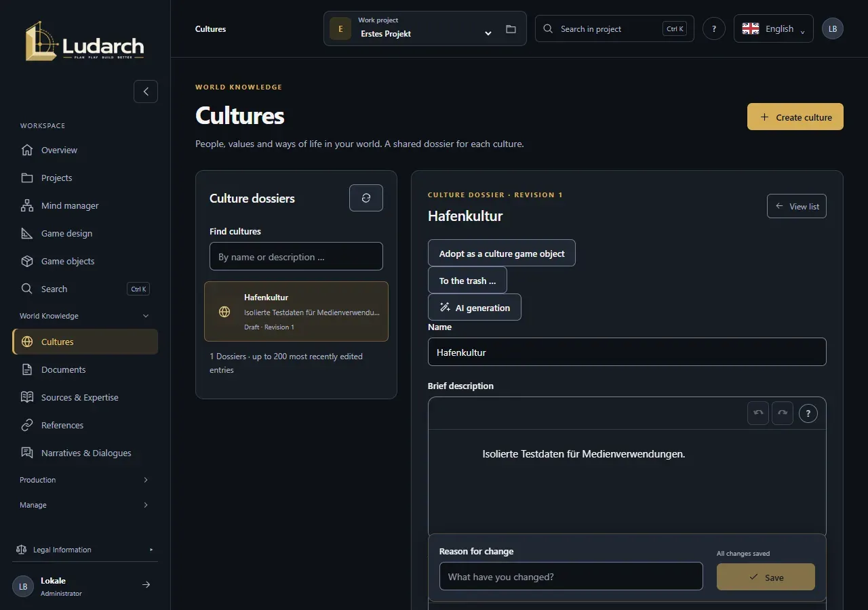
Task: Click the Create culture button
Action: (795, 117)
